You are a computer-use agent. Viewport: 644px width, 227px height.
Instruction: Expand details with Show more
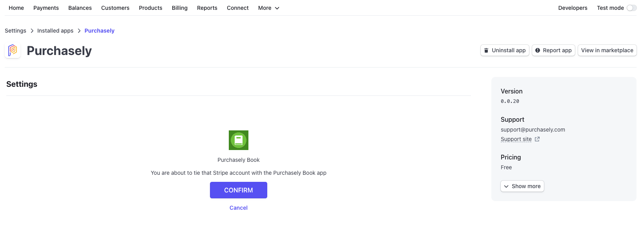point(522,186)
